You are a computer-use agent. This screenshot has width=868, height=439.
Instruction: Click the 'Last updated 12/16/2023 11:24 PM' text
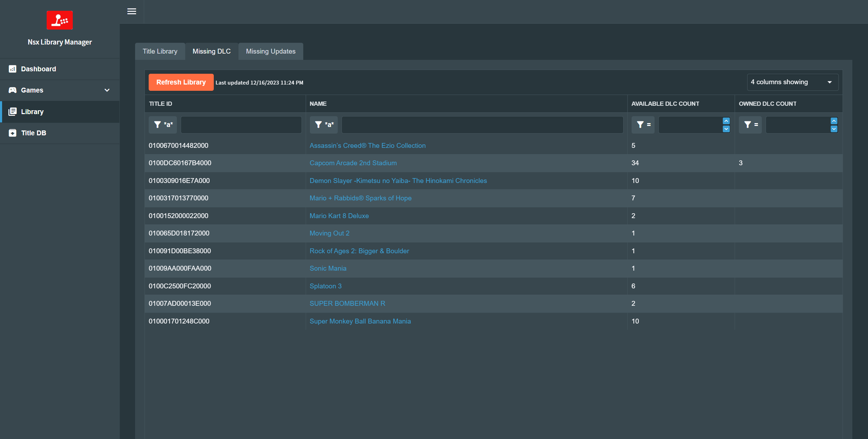click(x=259, y=83)
